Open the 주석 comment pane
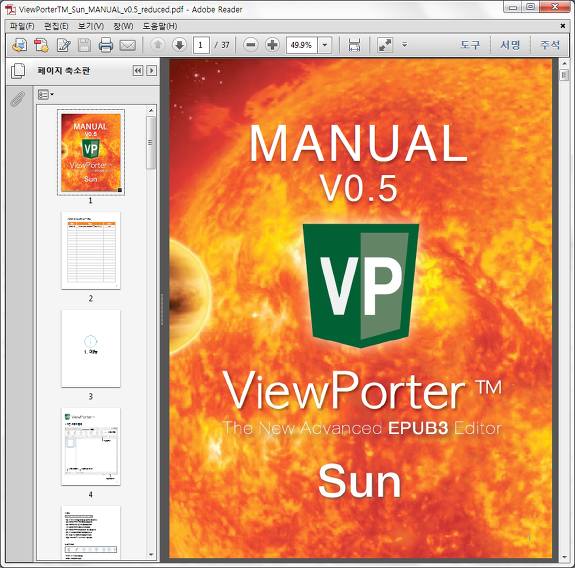 tap(550, 45)
